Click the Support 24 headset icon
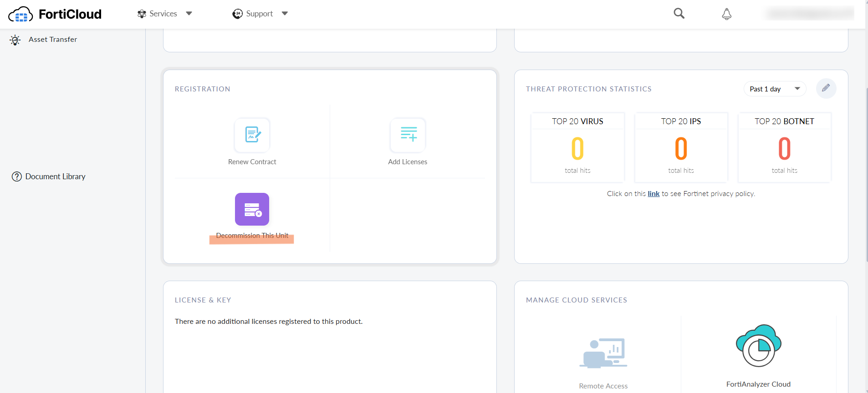Viewport: 868px width, 393px height. click(x=238, y=14)
